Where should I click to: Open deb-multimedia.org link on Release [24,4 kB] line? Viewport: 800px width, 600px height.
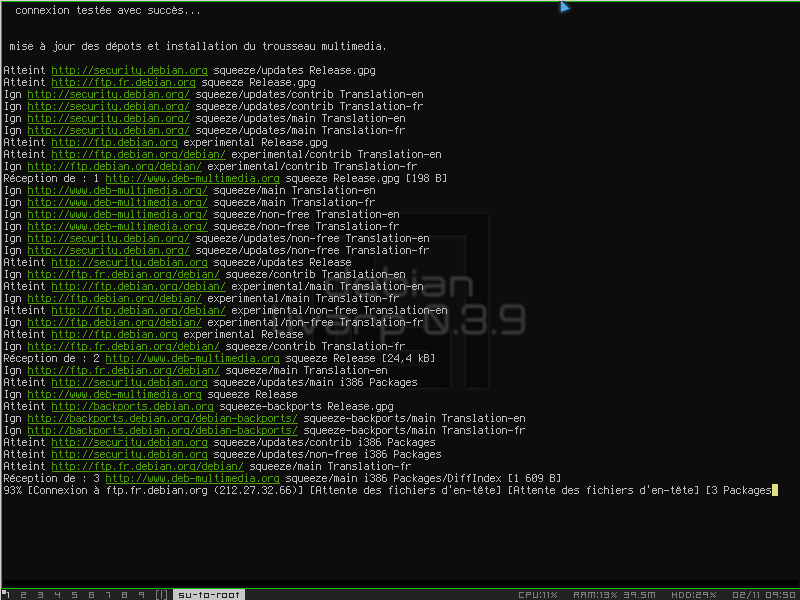(x=192, y=358)
